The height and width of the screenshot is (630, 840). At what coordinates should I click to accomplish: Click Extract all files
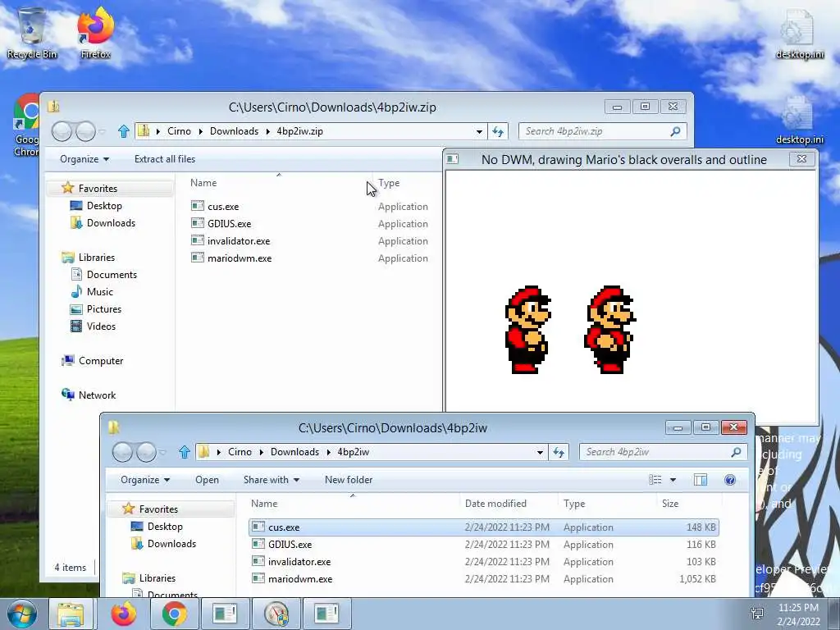tap(165, 159)
